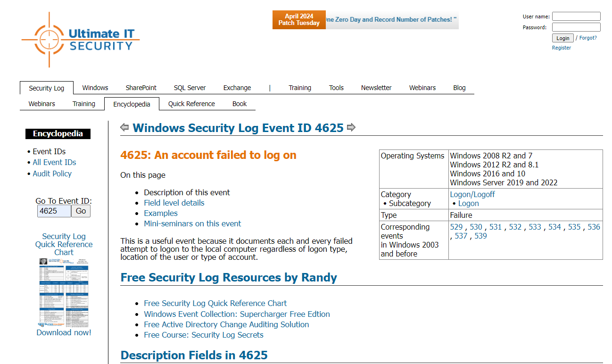Image resolution: width=612 pixels, height=364 pixels.
Task: Click Forgot? next to Login
Action: [588, 38]
